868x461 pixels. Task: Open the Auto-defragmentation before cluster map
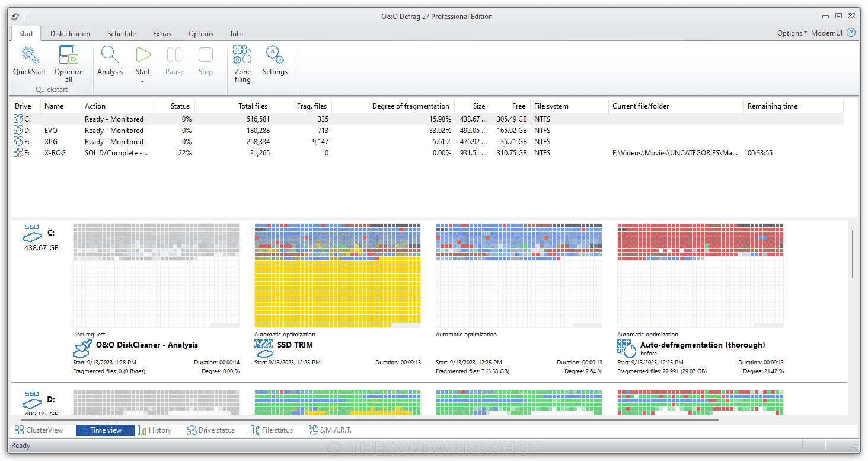[700, 275]
